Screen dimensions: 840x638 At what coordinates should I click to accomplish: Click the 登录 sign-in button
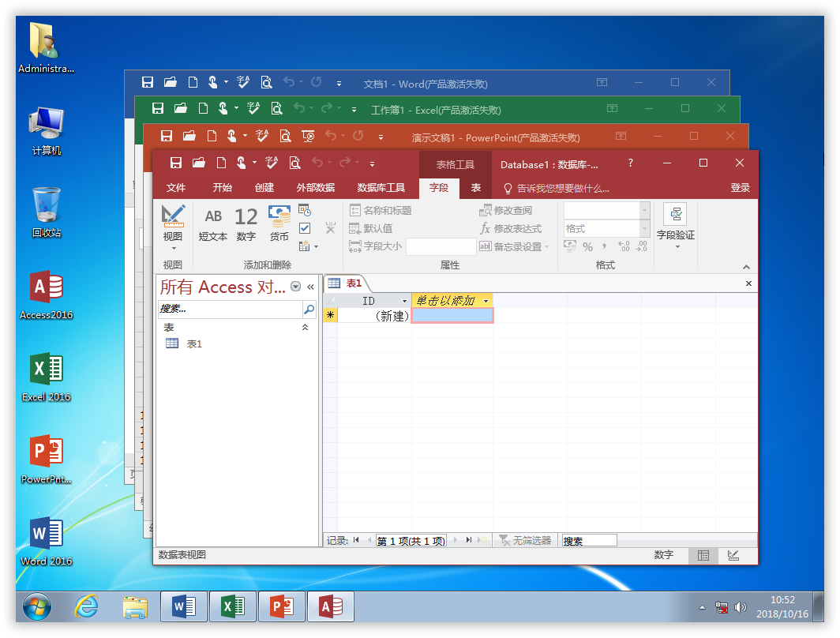point(740,188)
